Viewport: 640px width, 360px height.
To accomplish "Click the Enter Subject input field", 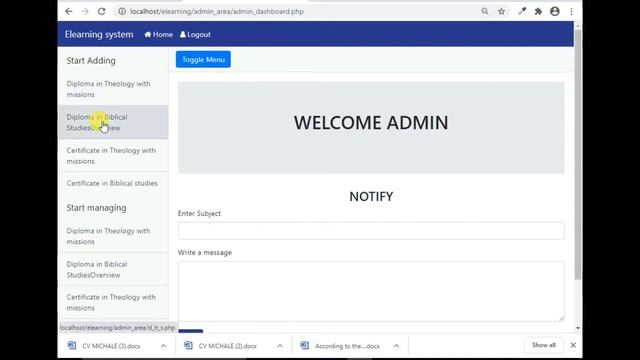I will [371, 231].
